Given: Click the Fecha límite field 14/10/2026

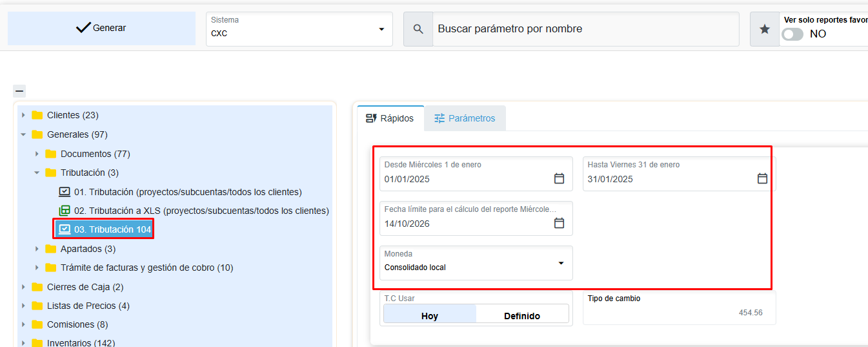Looking at the screenshot, I should [x=476, y=218].
